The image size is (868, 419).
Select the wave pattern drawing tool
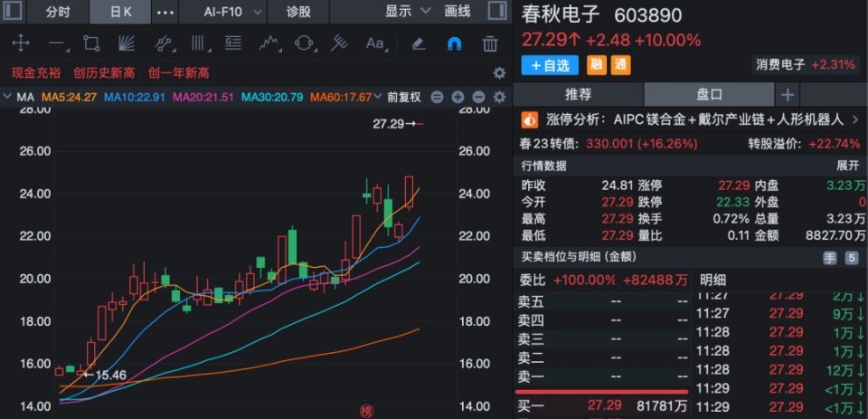tap(269, 43)
